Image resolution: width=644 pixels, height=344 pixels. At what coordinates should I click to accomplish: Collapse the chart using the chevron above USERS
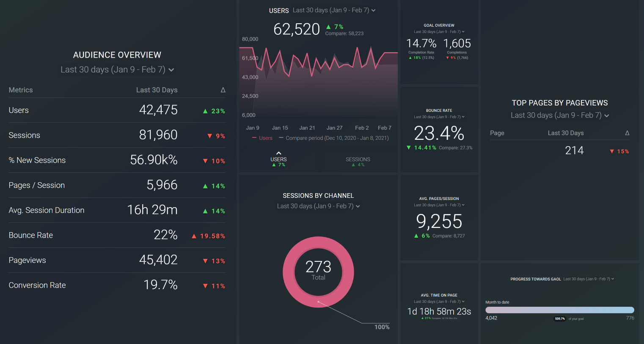click(278, 154)
